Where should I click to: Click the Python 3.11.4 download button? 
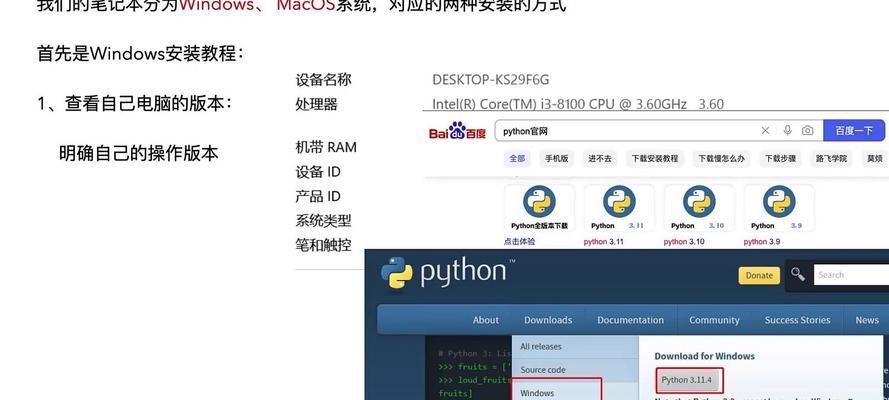pyautogui.click(x=689, y=380)
